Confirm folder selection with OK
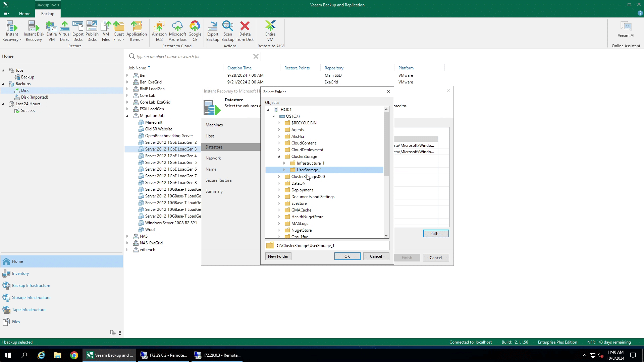Viewport: 644px width, 362px height. click(347, 256)
